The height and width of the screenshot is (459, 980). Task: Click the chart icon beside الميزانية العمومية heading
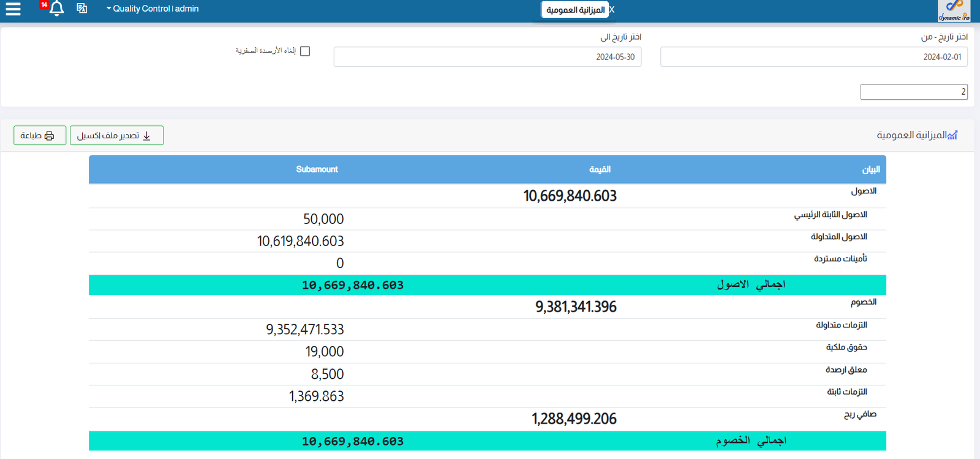coord(952,135)
